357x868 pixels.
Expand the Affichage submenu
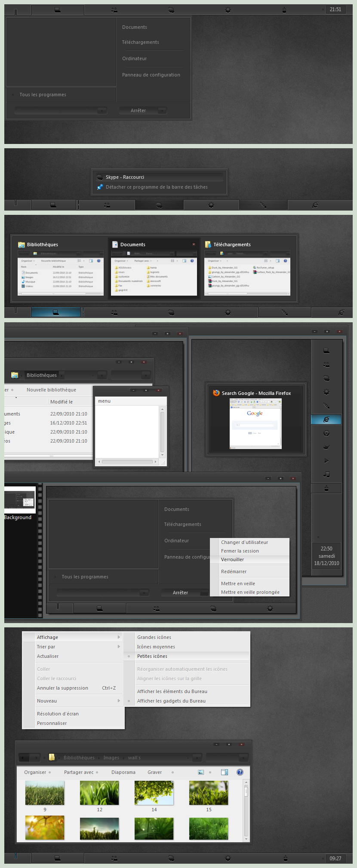point(73,637)
